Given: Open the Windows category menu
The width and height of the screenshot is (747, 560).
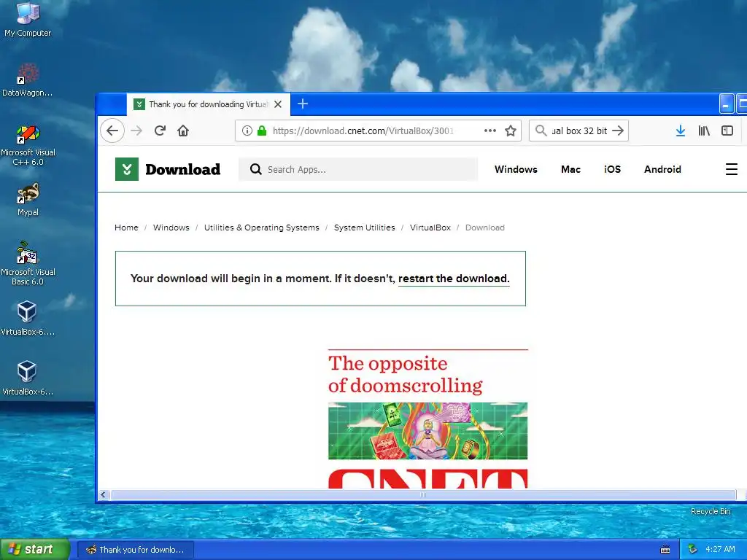Looking at the screenshot, I should (516, 169).
